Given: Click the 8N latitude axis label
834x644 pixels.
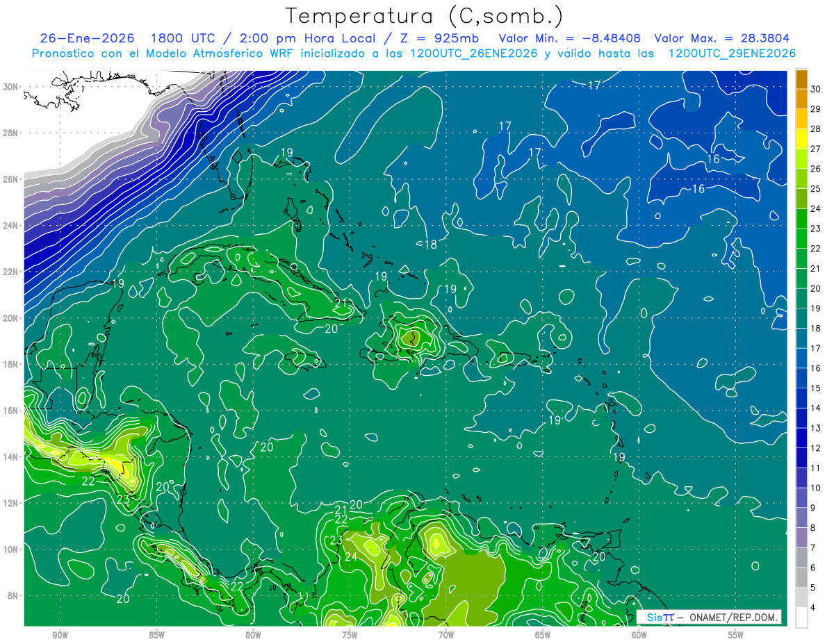Looking at the screenshot, I should tap(14, 595).
